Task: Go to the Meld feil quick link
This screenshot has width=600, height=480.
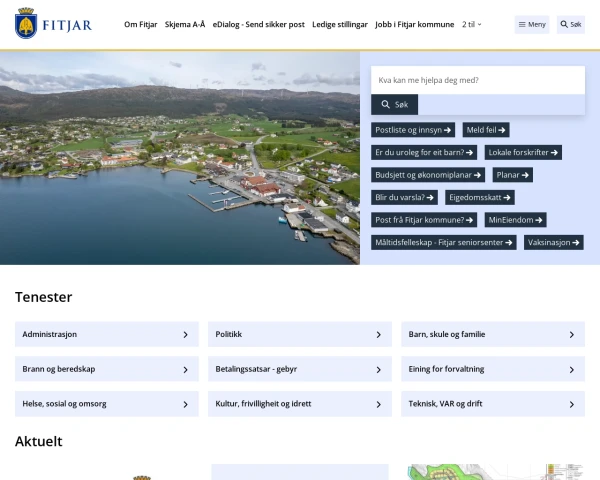Action: click(x=486, y=129)
